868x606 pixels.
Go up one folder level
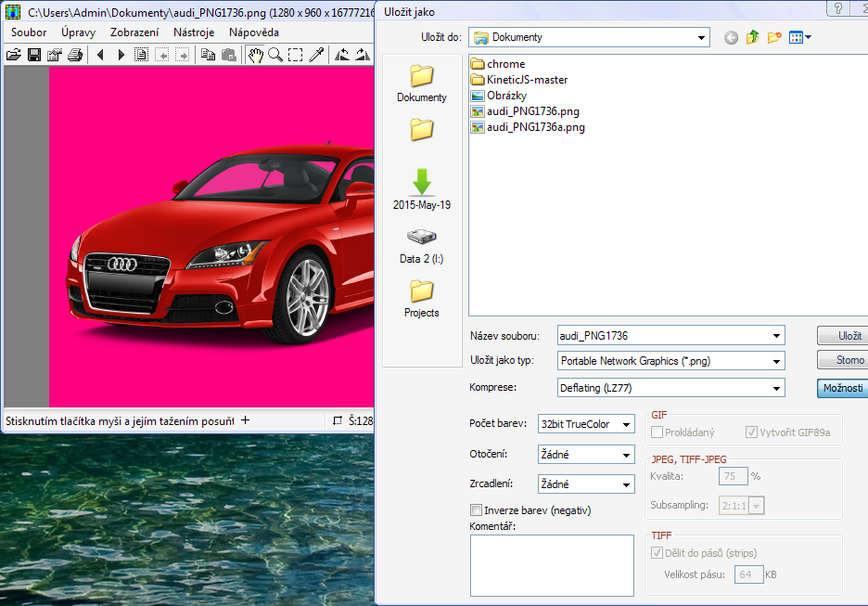coord(752,38)
